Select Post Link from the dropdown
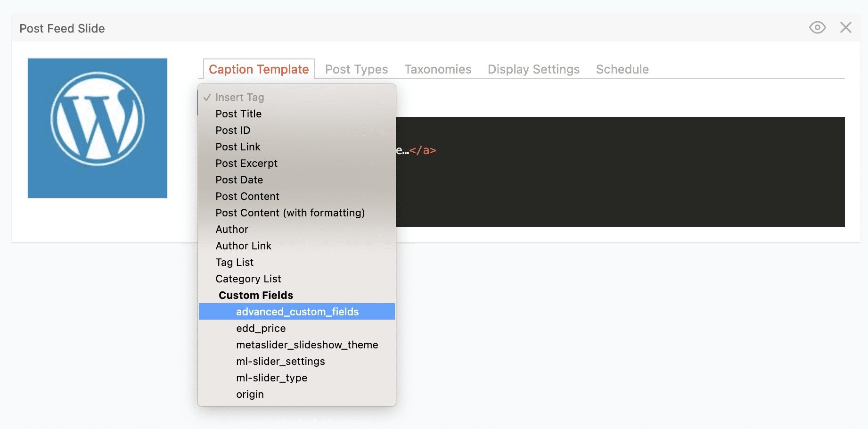Screen dimensions: 868x429 point(237,147)
